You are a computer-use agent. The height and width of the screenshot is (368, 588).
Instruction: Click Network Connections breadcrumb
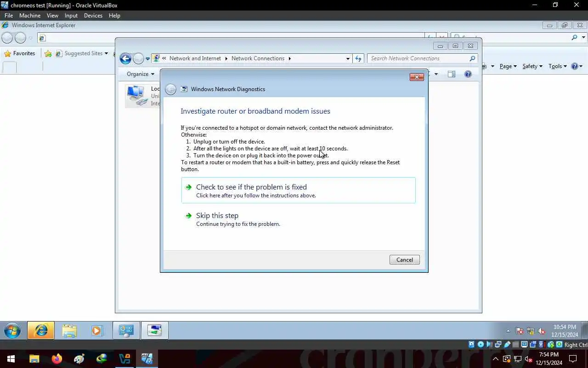point(258,58)
